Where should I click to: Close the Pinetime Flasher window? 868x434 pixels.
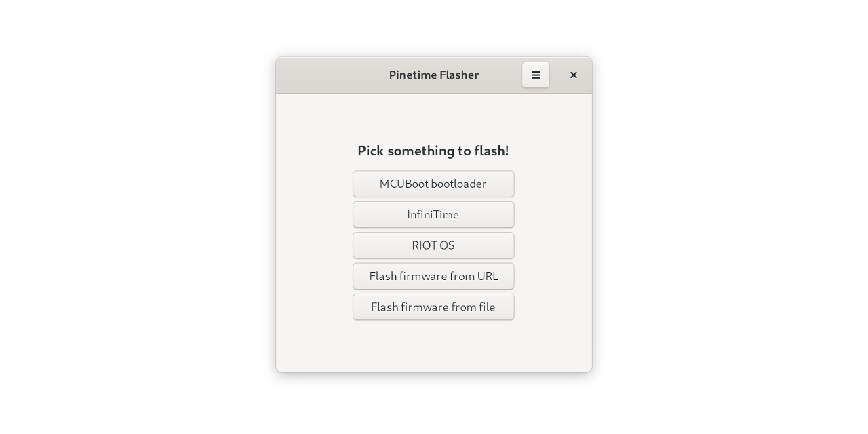[573, 75]
